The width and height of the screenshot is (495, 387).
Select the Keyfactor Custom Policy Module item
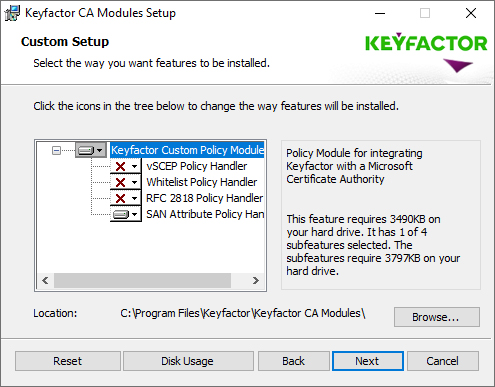click(187, 150)
